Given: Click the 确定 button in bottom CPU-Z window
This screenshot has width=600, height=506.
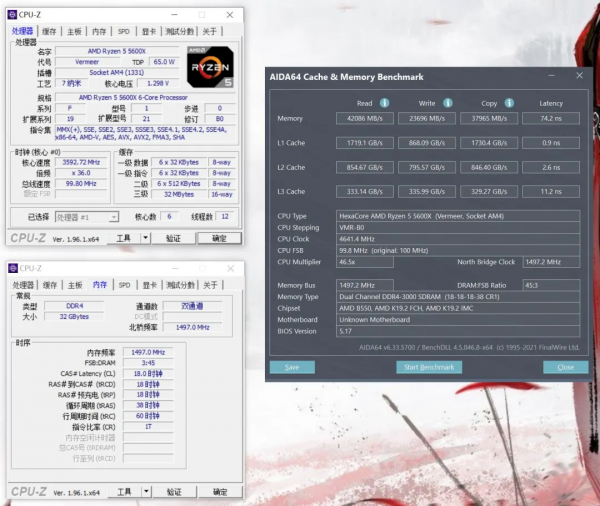Looking at the screenshot, I should (x=218, y=492).
